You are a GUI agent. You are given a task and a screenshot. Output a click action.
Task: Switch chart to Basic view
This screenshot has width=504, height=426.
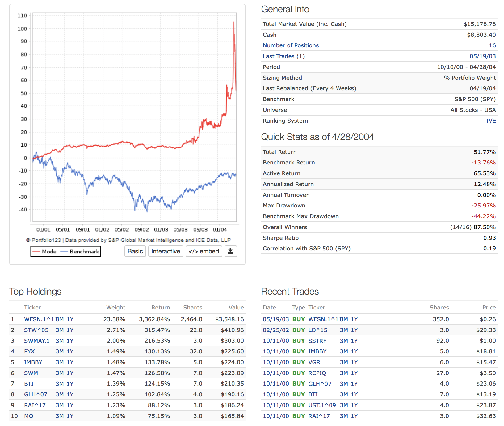135,251
